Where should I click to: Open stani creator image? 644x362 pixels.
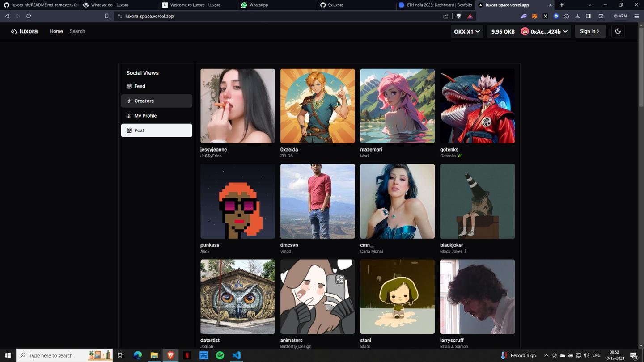(x=397, y=297)
